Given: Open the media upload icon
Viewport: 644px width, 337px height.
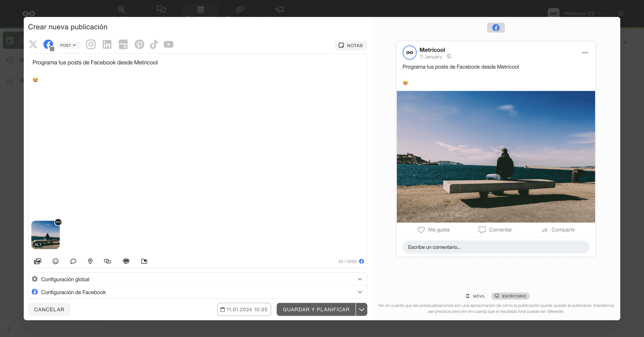Looking at the screenshot, I should point(38,261).
